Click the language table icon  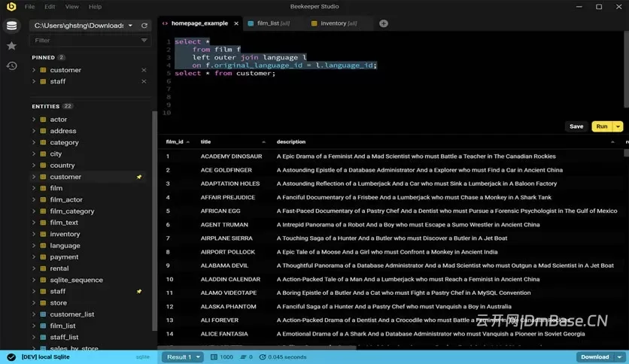[44, 246]
